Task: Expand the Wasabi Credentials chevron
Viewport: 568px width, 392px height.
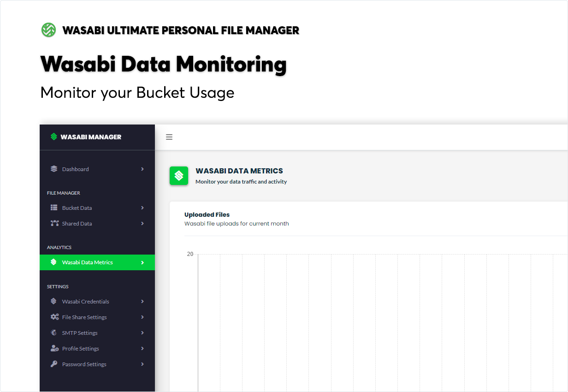Action: coord(142,302)
